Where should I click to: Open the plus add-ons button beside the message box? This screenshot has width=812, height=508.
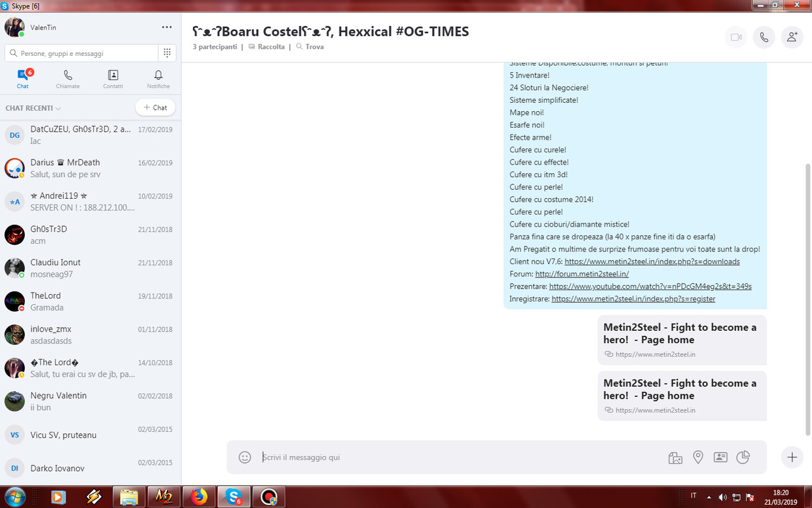pos(792,457)
